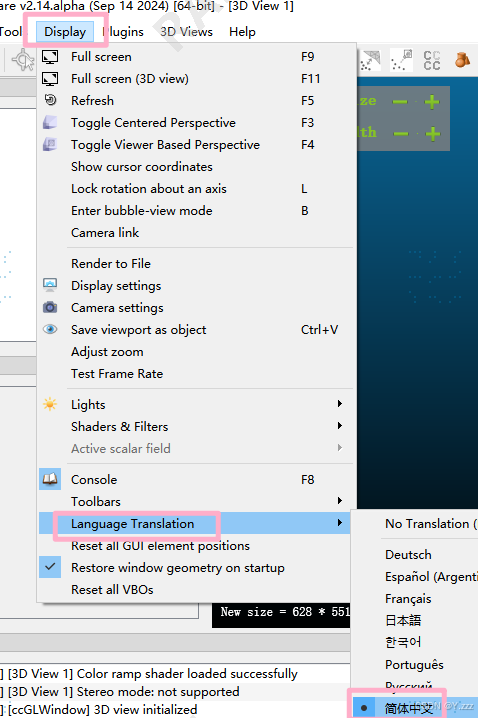This screenshot has height=718, width=478.
Task: Select Français language
Action: (x=416, y=599)
